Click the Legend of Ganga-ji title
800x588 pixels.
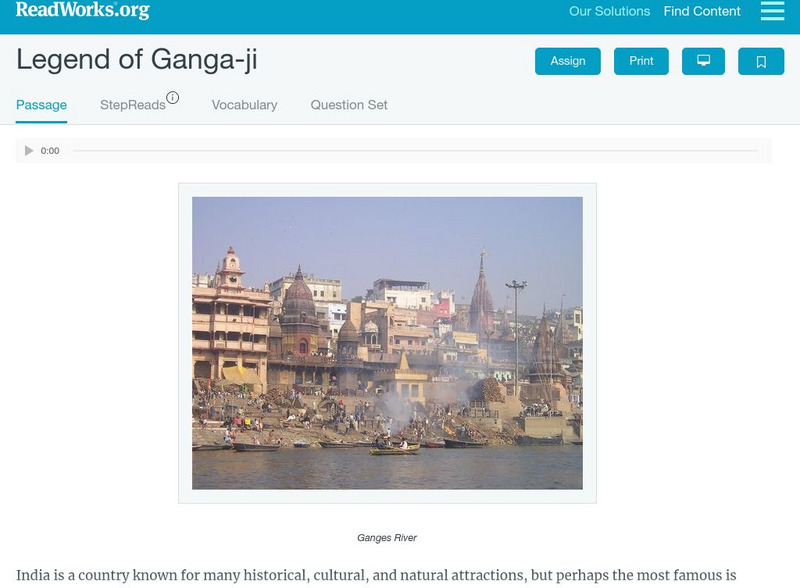(137, 59)
